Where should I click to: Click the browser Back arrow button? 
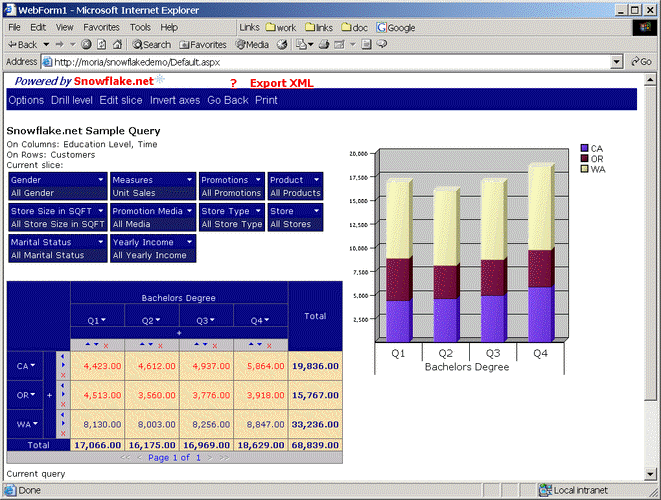coord(22,44)
